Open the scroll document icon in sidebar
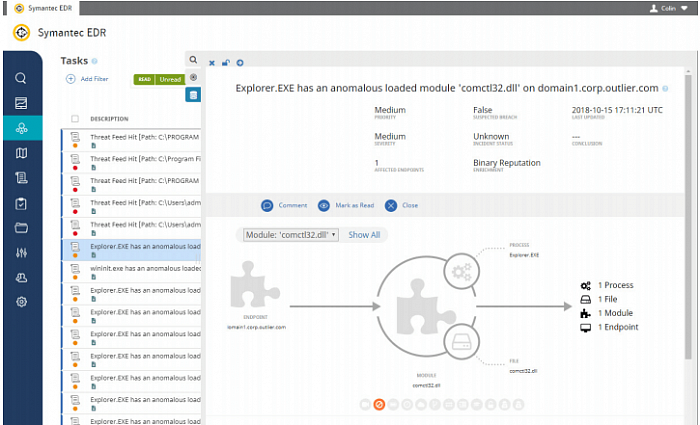This screenshot has width=700, height=425. click(x=21, y=178)
